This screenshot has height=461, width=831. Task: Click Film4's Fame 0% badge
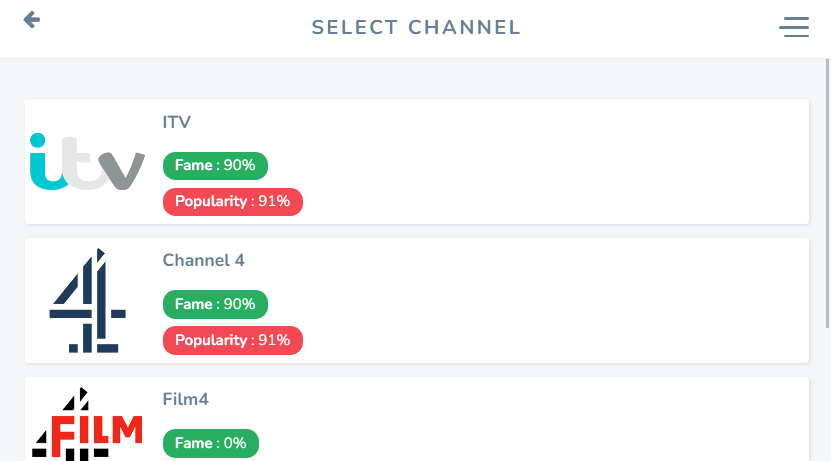pos(210,443)
